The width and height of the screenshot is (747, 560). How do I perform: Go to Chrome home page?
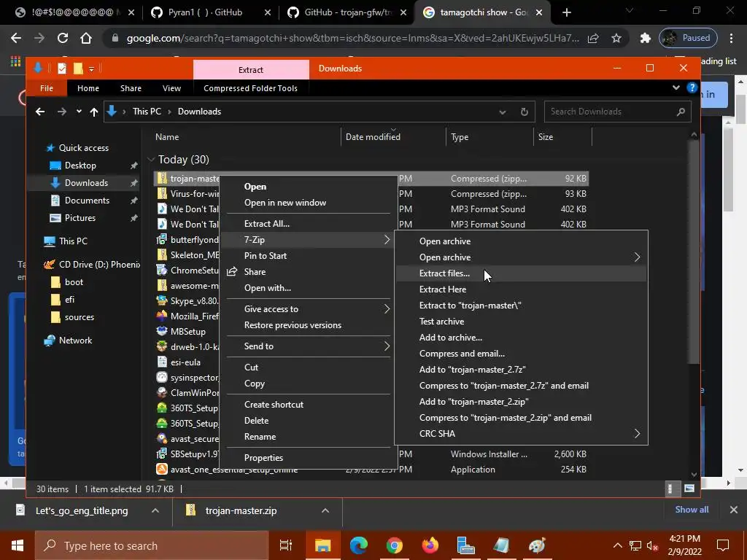tap(86, 38)
